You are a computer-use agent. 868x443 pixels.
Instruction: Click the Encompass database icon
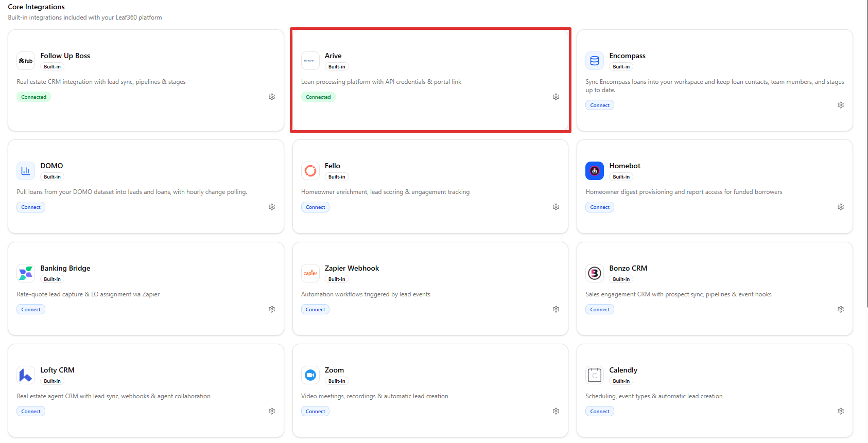tap(595, 61)
